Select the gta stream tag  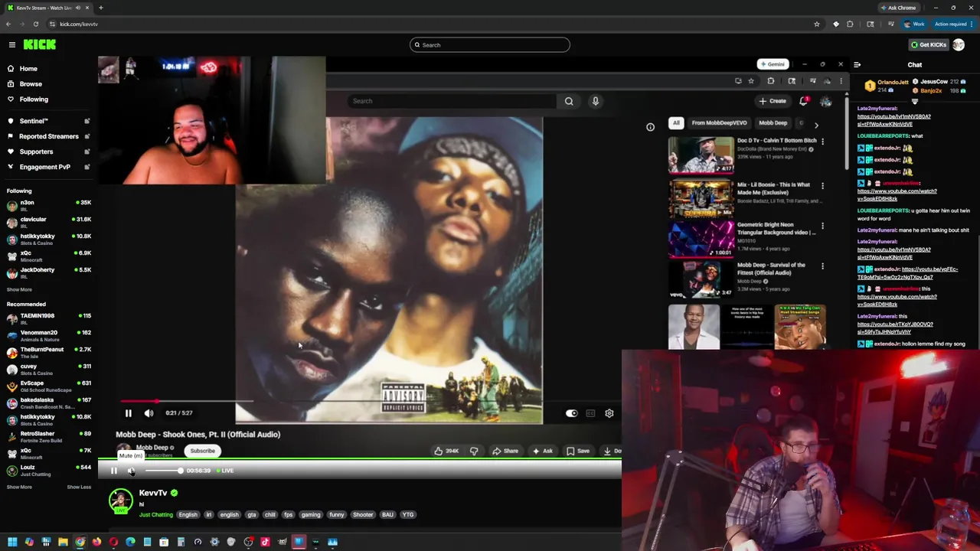click(x=251, y=515)
